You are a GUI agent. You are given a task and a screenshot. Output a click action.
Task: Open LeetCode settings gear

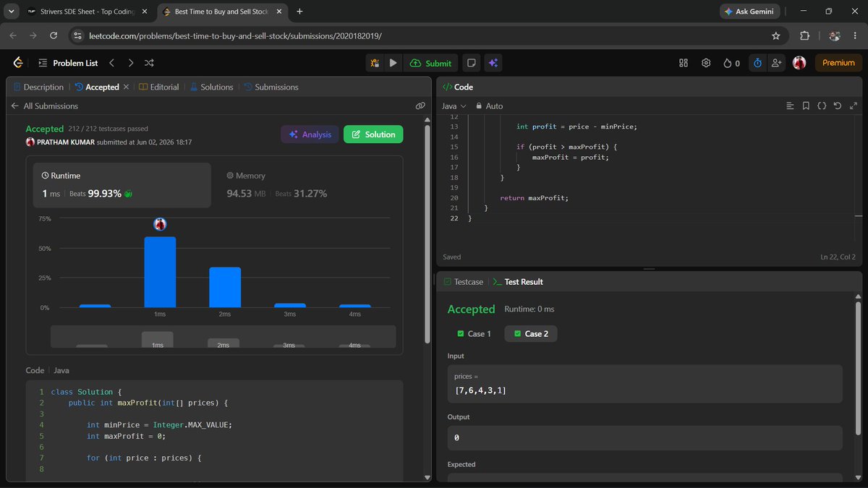pyautogui.click(x=706, y=63)
